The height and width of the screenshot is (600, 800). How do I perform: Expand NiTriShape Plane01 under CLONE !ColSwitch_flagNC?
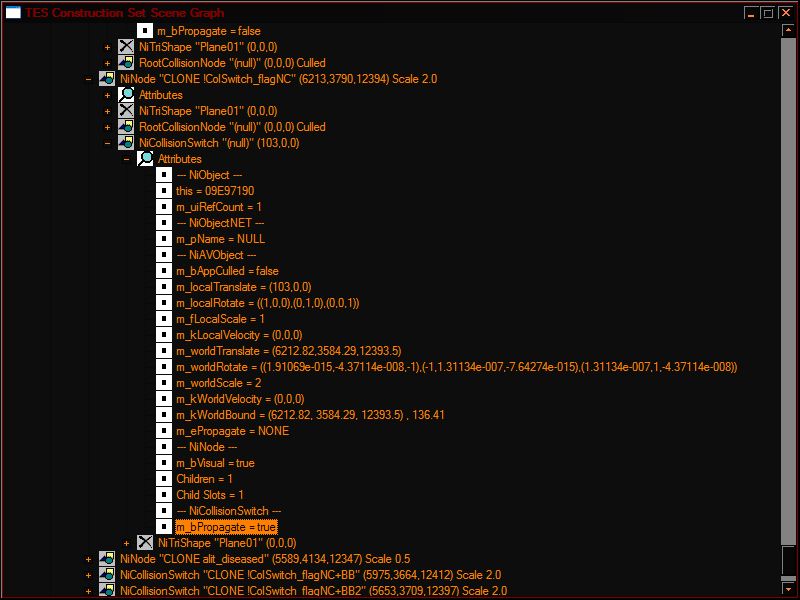click(x=107, y=111)
